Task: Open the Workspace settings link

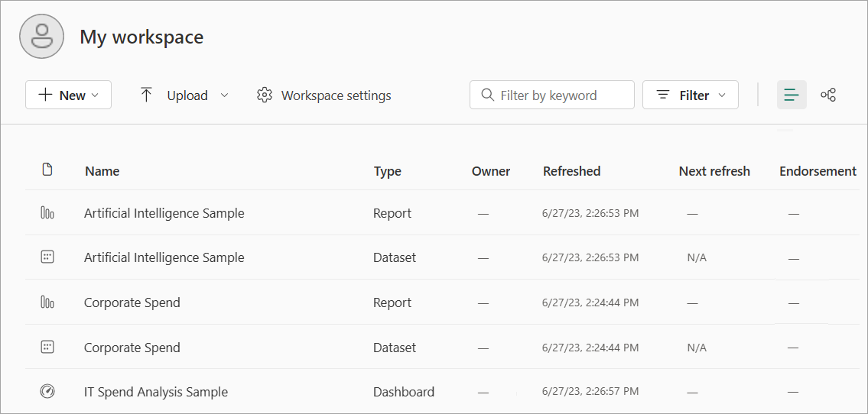Action: pyautogui.click(x=336, y=95)
